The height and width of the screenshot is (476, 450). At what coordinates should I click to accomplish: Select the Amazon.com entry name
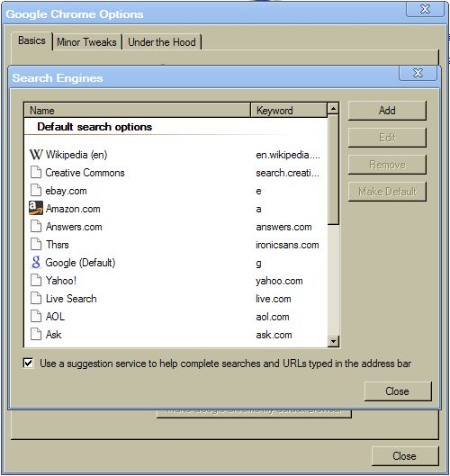pos(73,209)
